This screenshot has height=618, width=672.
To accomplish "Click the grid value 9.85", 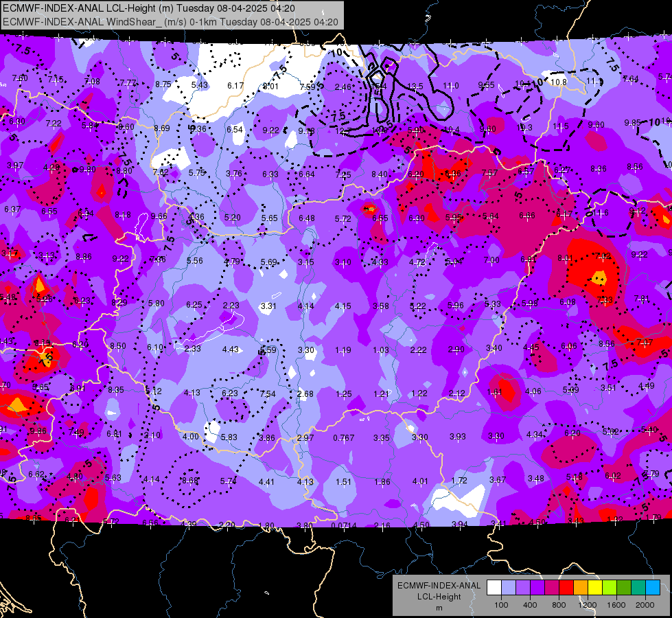I will [633, 123].
